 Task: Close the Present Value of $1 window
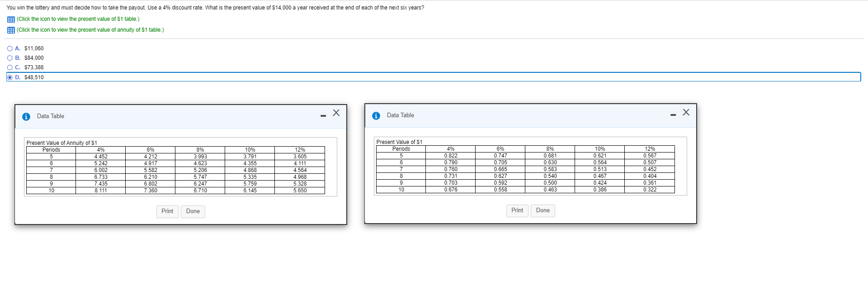pyautogui.click(x=686, y=112)
